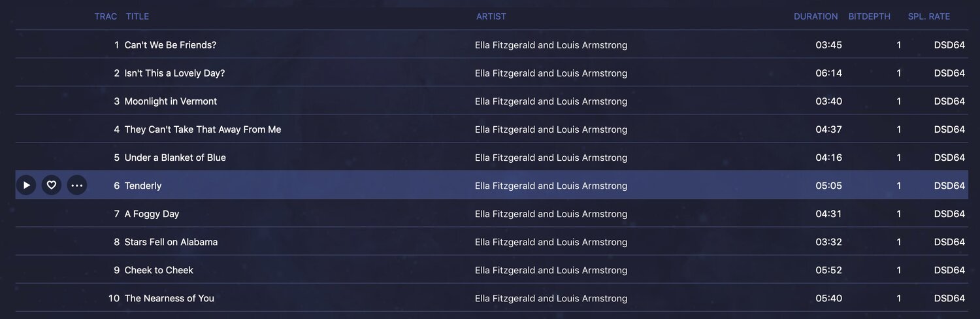Sort tracks by the Artist column header
The image size is (980, 319).
coord(491,16)
